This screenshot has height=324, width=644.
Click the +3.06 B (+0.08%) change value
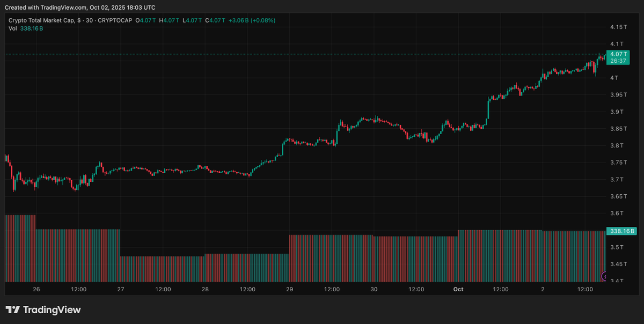click(252, 20)
